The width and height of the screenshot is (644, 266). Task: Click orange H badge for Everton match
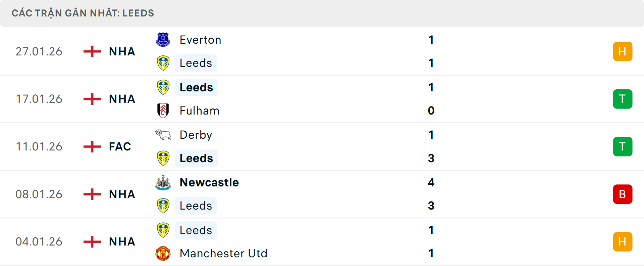(x=623, y=51)
